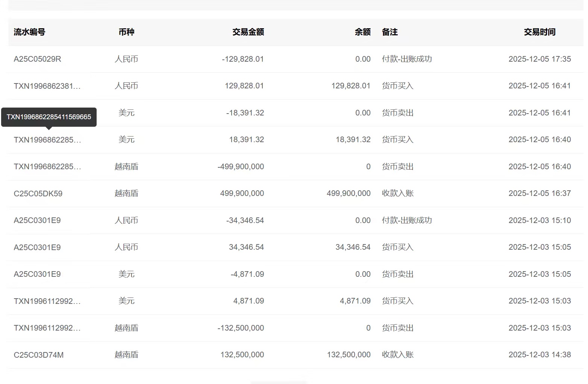This screenshot has height=384, width=588.
Task: Open serial number C25C05DK59
Action: 38,194
